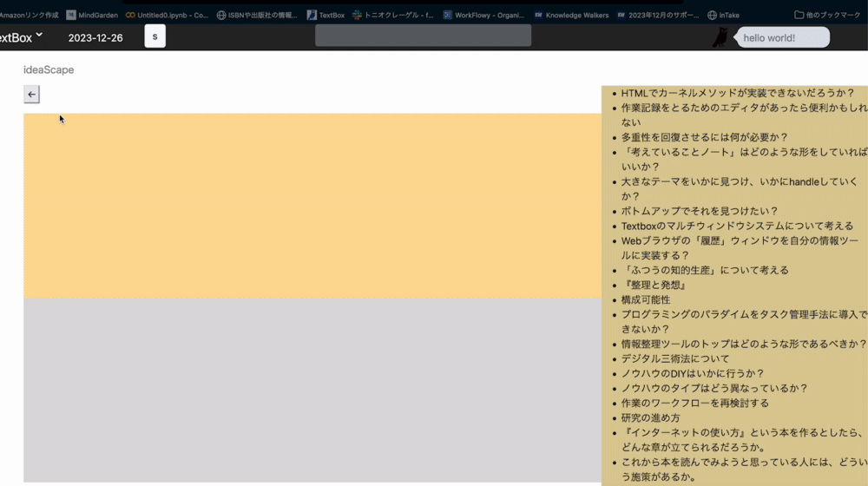Select '大きなテーマをいかに見つけ' list item
Screen dimensions: 868x486
tap(740, 188)
